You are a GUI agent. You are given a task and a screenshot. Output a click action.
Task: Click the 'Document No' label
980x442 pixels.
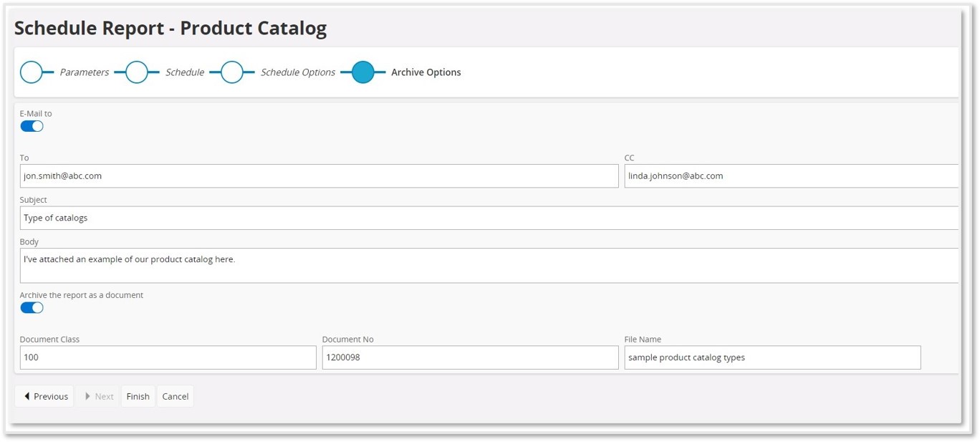coord(348,340)
